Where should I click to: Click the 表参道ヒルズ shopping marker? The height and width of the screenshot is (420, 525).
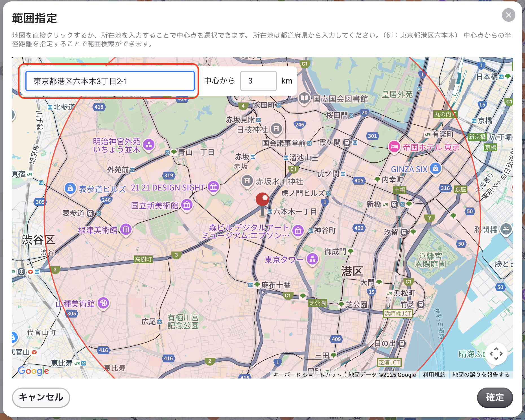70,189
